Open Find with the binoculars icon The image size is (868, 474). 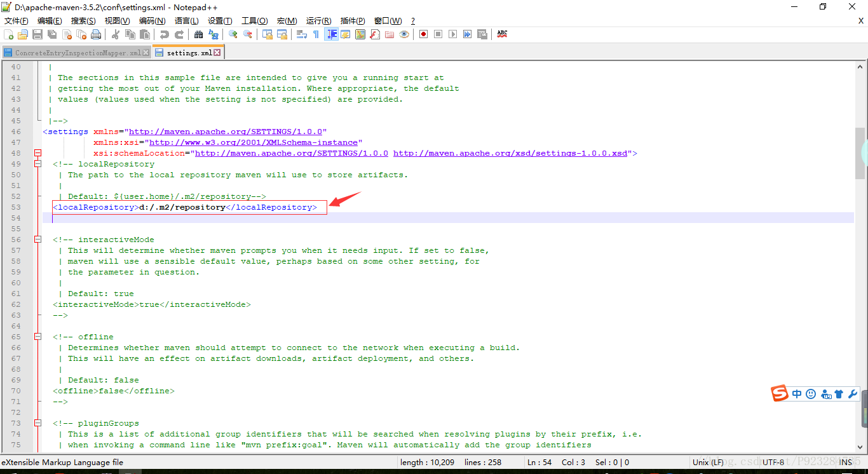tap(199, 34)
